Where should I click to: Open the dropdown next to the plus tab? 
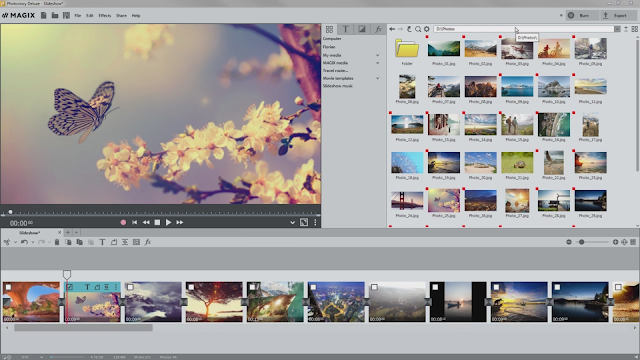[x=76, y=233]
